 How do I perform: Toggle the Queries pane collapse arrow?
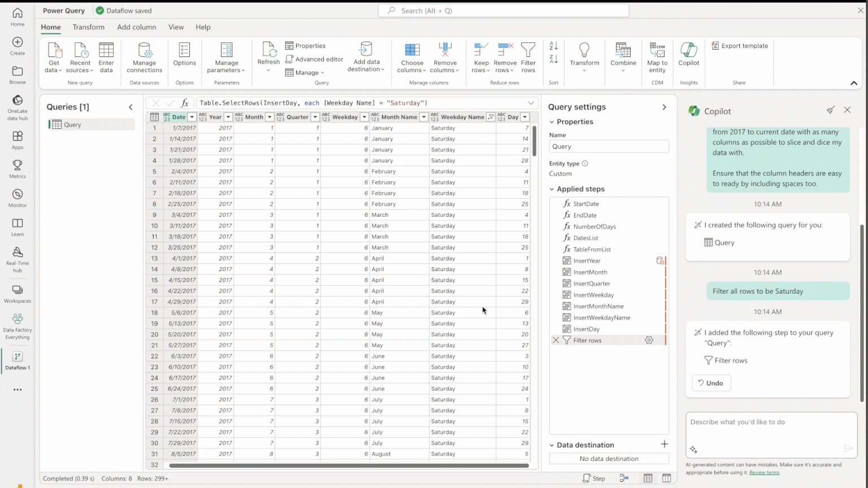[x=131, y=107]
